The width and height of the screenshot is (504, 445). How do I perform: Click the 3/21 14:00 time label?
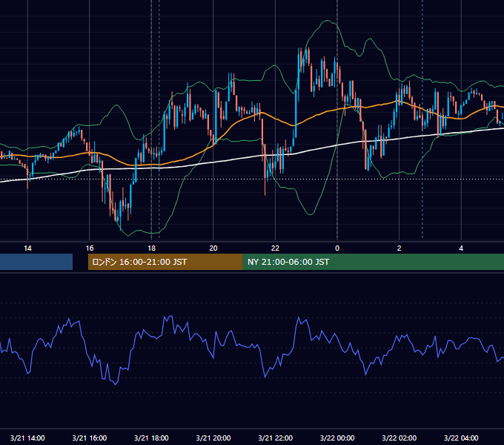tap(27, 438)
